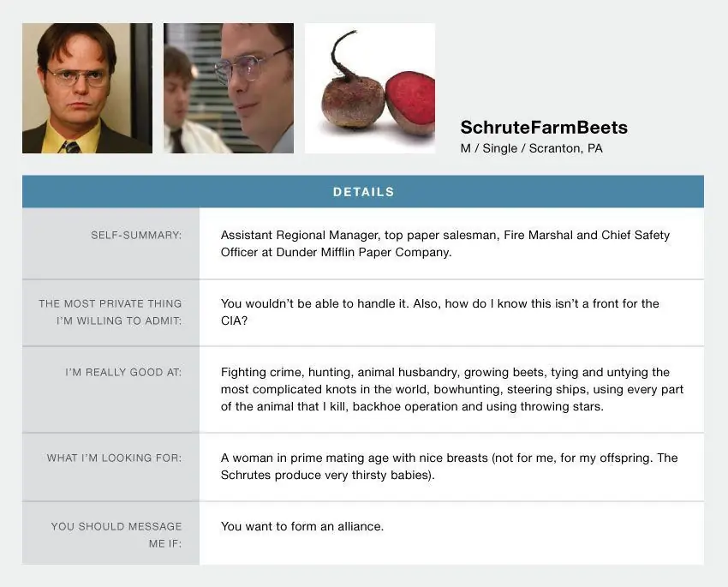Open the front-facing profile photo with yellow shirt
Viewport: 728px width, 587px height.
tap(87, 88)
